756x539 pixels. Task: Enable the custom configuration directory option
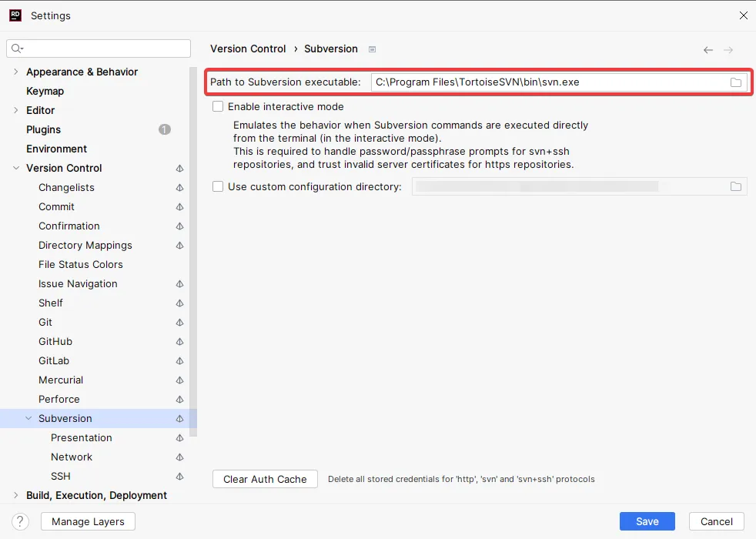coord(218,186)
